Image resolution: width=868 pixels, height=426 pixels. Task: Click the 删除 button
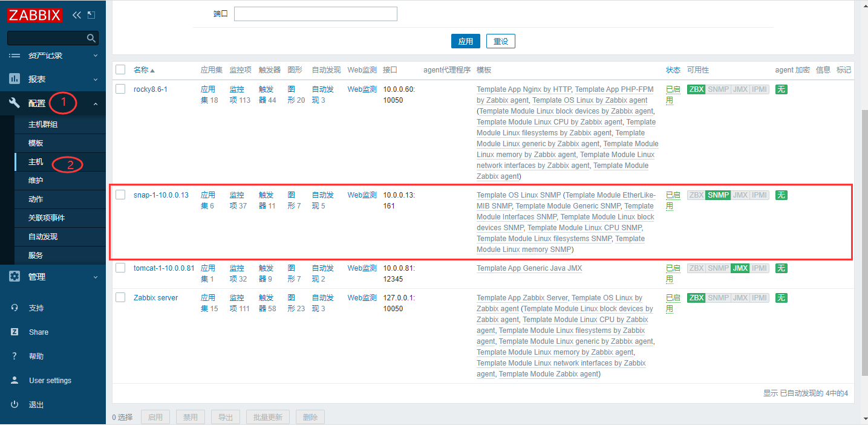pyautogui.click(x=310, y=417)
